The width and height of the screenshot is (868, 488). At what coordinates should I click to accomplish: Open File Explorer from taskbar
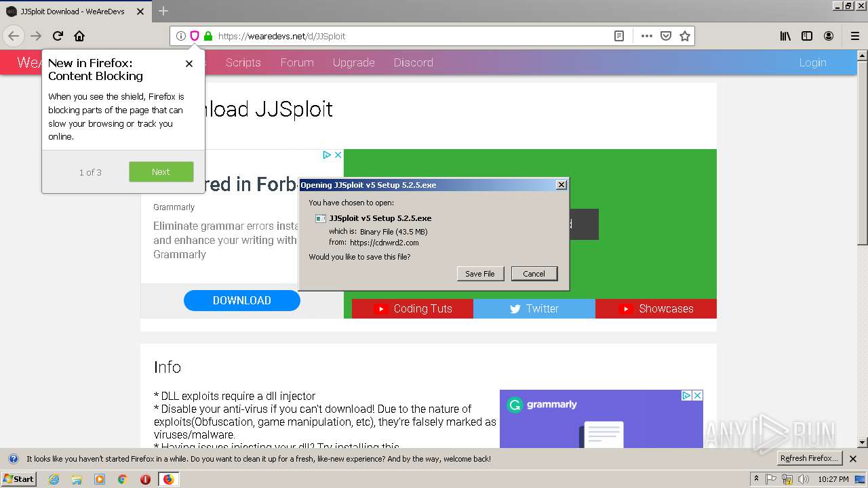(77, 479)
